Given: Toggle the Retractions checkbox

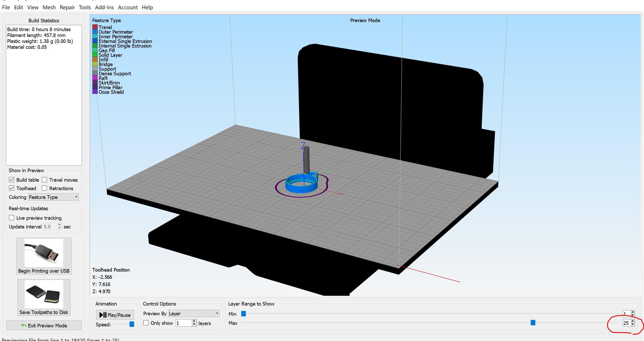Looking at the screenshot, I should tap(44, 188).
